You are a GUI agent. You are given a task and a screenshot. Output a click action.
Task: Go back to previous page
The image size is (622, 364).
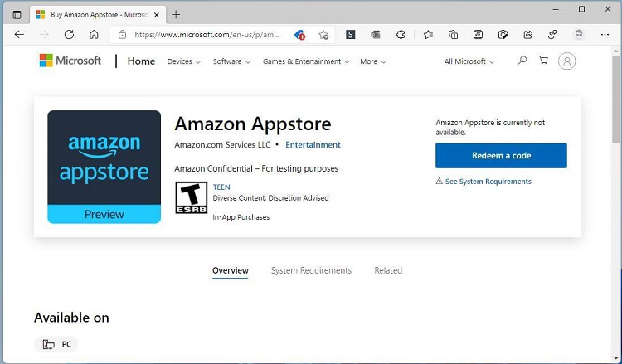19,35
